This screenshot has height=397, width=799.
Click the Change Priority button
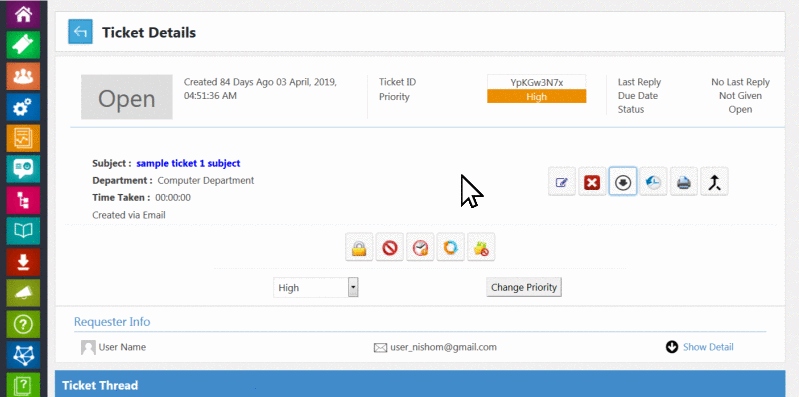tap(524, 287)
